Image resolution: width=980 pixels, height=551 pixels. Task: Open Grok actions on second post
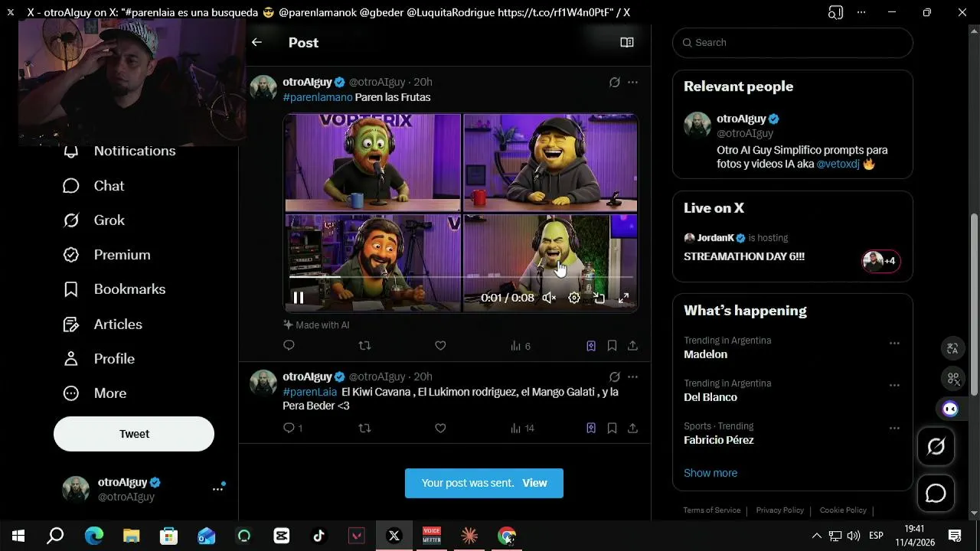click(614, 377)
